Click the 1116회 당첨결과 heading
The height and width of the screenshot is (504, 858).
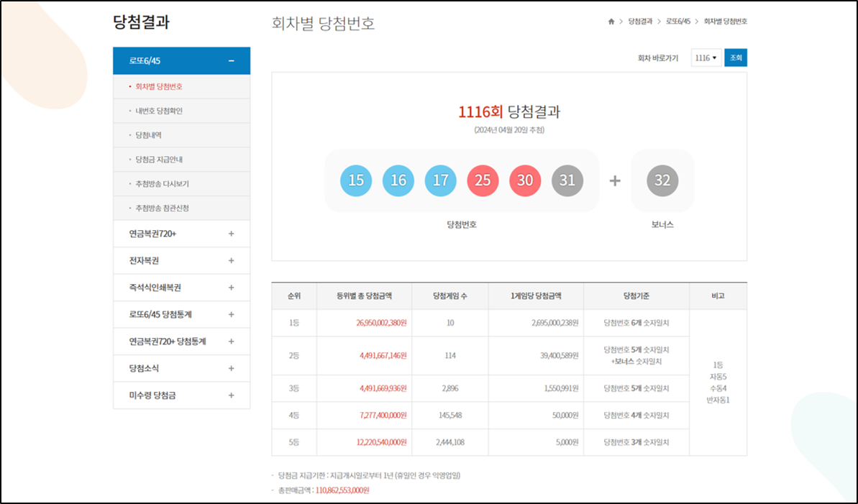(x=509, y=112)
